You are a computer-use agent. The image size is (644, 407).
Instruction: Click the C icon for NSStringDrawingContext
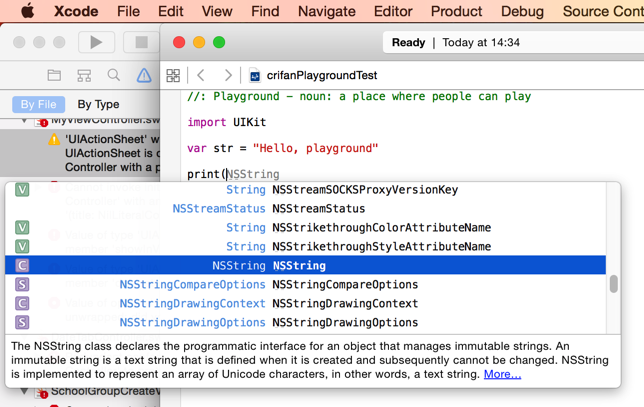(x=22, y=303)
